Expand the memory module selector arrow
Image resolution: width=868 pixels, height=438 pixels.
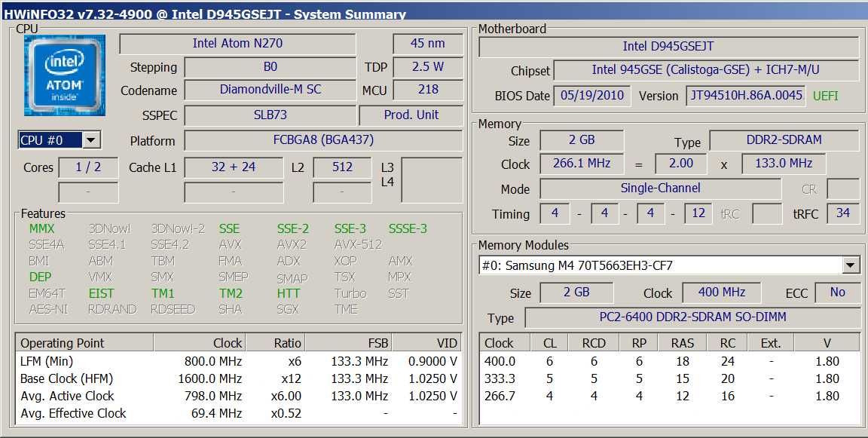851,266
